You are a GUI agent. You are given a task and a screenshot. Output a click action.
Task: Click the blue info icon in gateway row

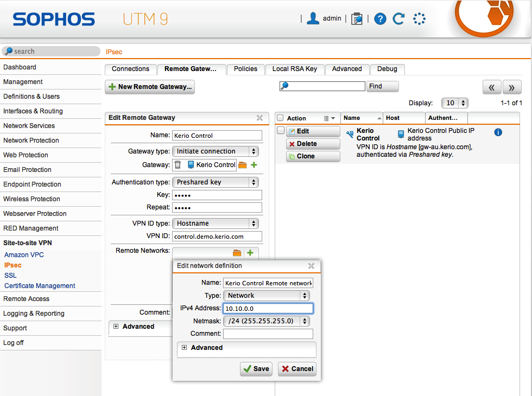(498, 132)
